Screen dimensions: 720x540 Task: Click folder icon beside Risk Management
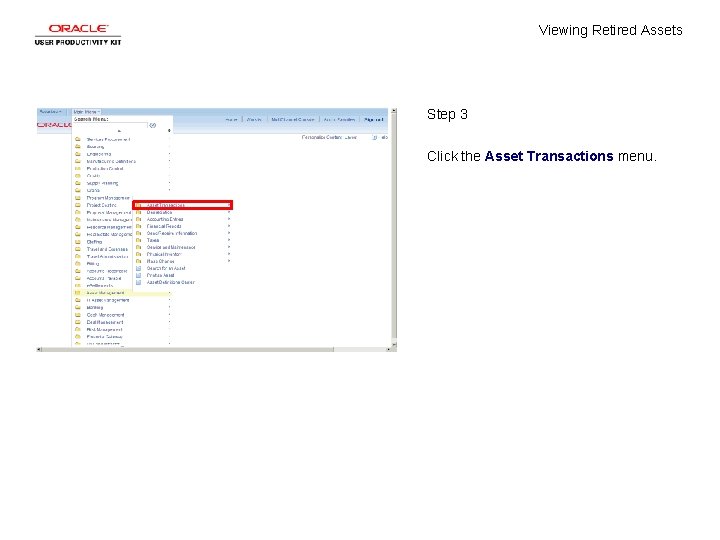point(78,330)
